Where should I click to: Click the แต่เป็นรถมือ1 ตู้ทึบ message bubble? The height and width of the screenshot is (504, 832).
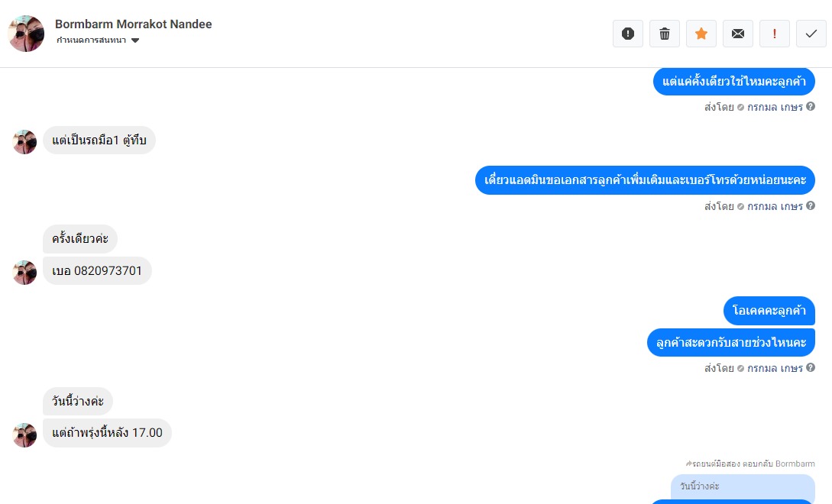point(99,140)
